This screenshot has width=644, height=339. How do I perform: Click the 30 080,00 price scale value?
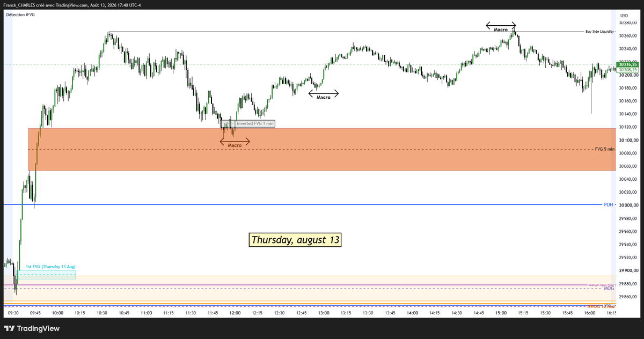(628, 153)
